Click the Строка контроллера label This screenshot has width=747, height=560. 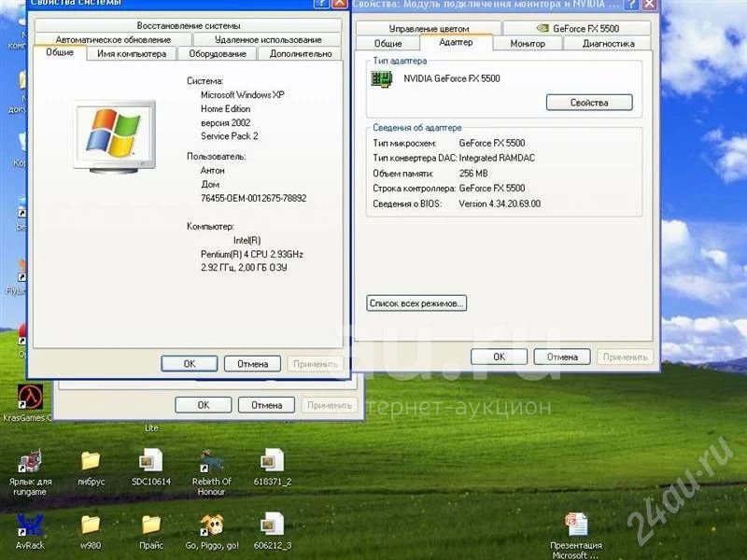pos(414,189)
